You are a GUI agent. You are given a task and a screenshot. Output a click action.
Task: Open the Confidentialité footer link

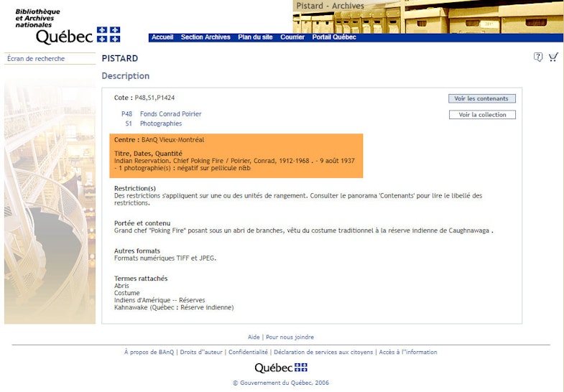[249, 352]
